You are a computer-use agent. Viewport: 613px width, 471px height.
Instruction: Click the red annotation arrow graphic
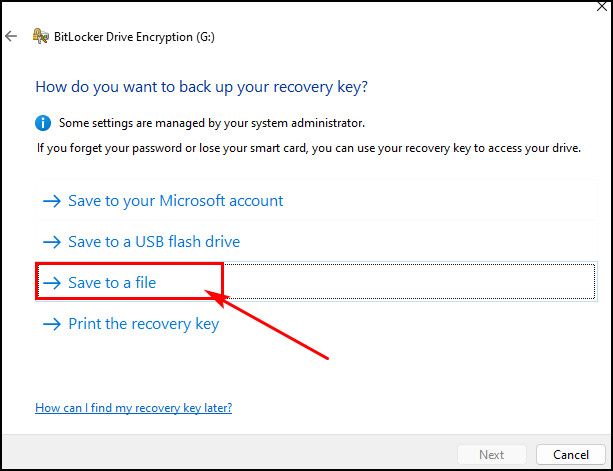point(267,324)
